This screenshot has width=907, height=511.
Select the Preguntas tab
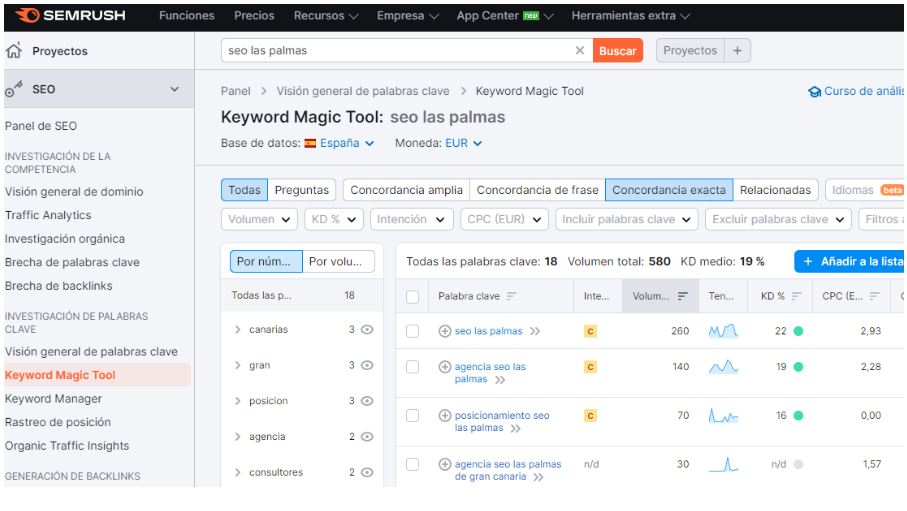point(301,190)
